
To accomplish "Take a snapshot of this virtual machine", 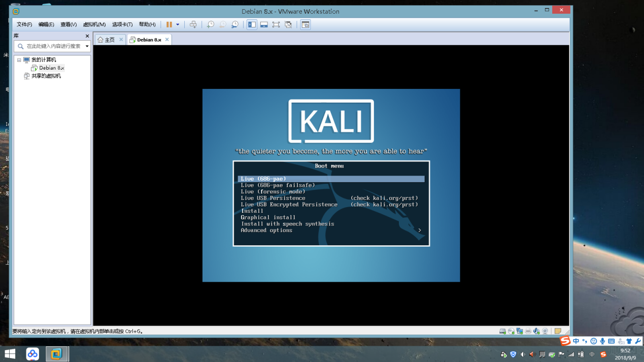I will (x=210, y=24).
